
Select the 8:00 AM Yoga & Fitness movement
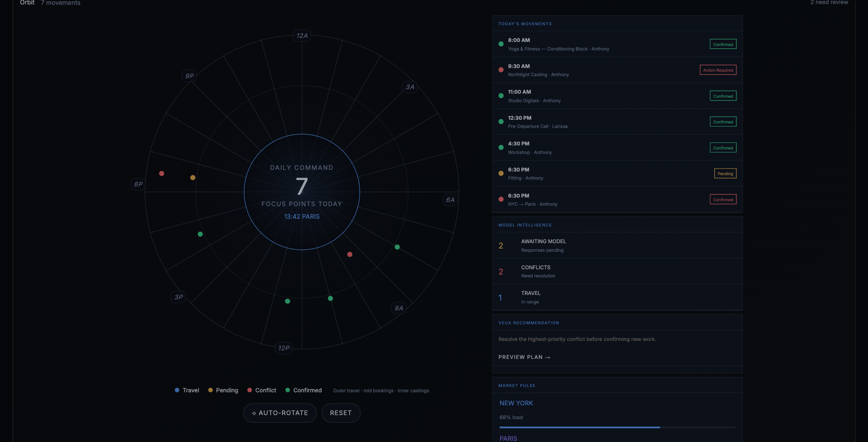point(617,44)
